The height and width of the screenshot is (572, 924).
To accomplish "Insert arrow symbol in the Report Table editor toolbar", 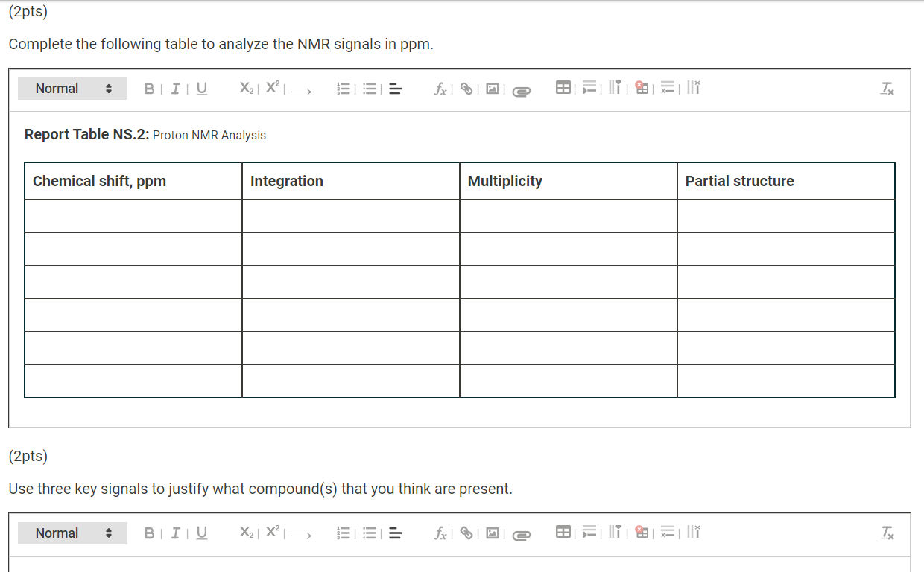I will (301, 90).
